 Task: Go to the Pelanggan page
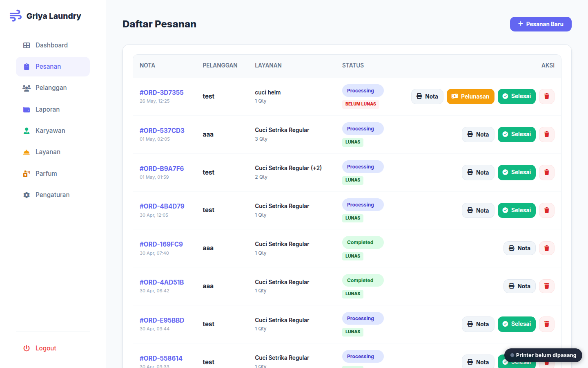[x=53, y=88]
